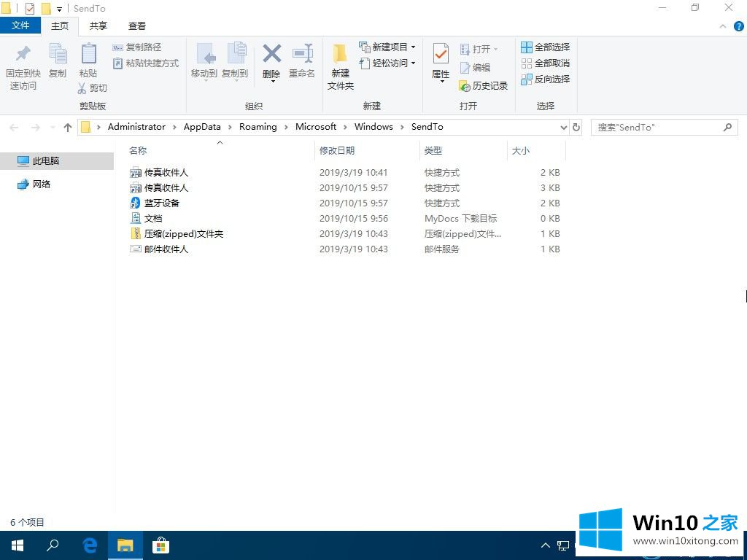Screen dimensions: 747x560
Task: Click the Rename (重命名) icon
Action: click(302, 54)
